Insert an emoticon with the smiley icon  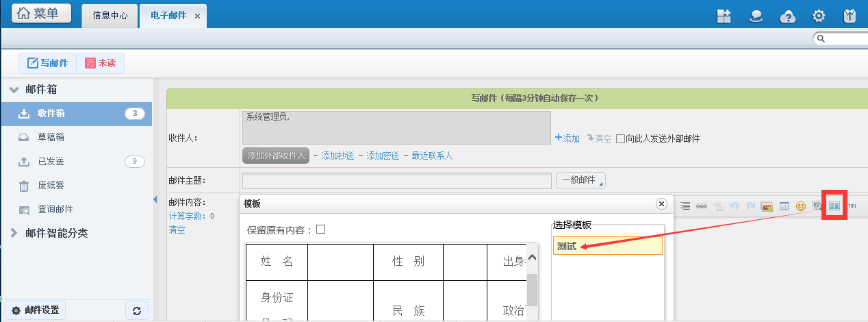click(800, 206)
